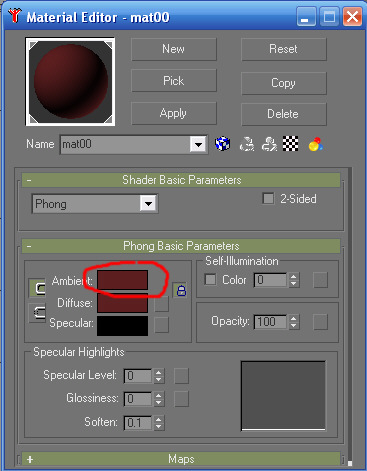The image size is (367, 471).
Task: Open the colored spheres icon
Action: tap(315, 144)
